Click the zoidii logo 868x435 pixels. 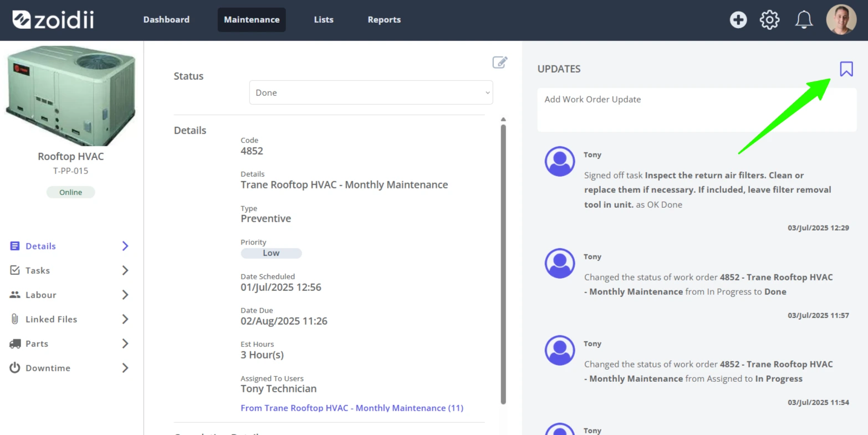pyautogui.click(x=53, y=20)
